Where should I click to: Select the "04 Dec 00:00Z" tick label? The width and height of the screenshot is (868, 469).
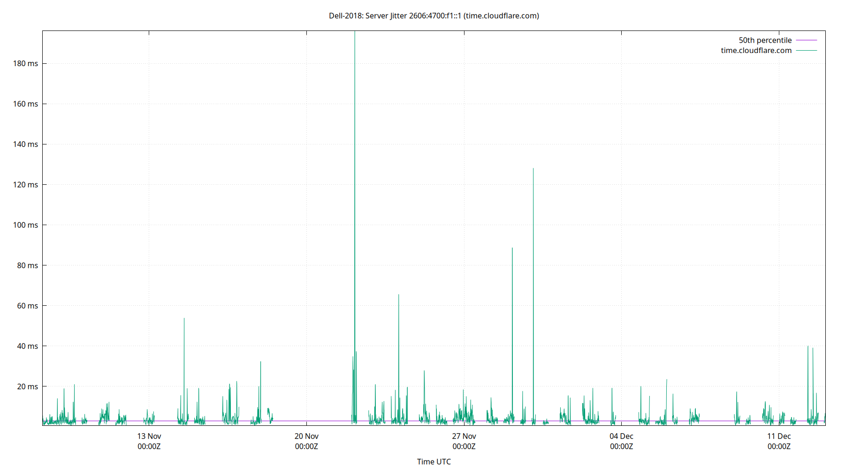click(621, 441)
